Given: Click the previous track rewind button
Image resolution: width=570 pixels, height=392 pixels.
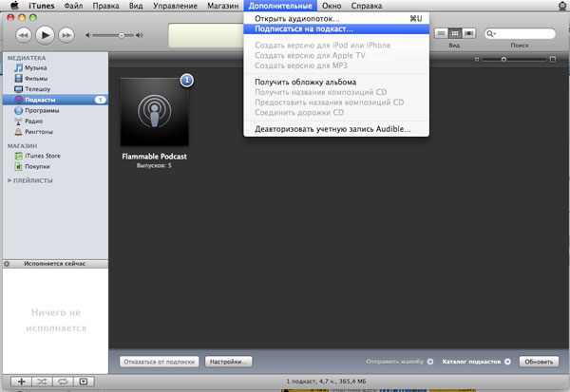Looking at the screenshot, I should click(24, 35).
